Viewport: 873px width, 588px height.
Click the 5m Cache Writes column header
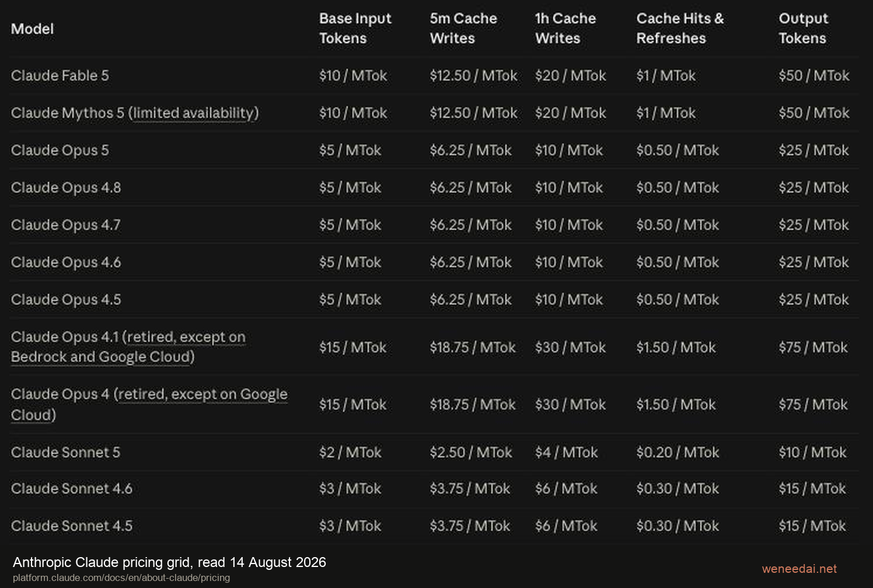click(463, 28)
